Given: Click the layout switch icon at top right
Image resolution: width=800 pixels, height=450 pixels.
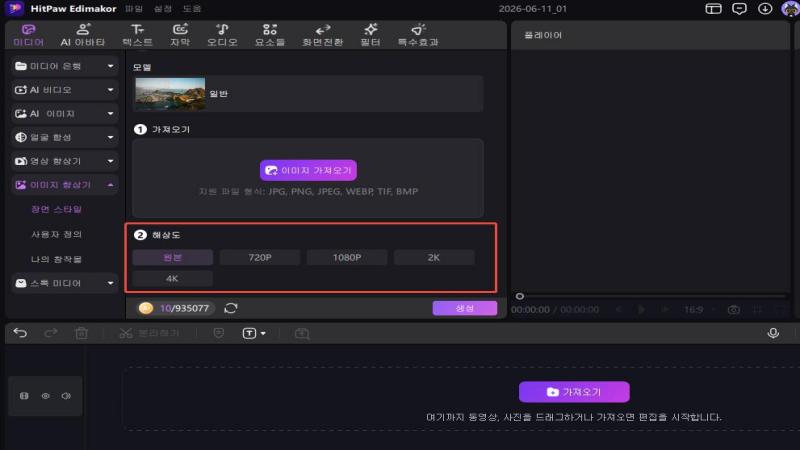Looking at the screenshot, I should point(713,9).
